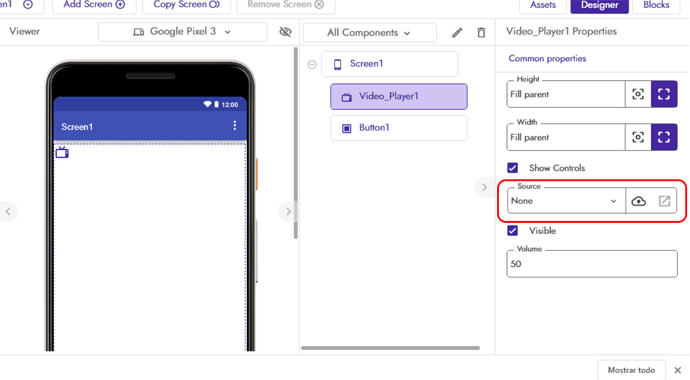Viewport: 690px width, 380px height.
Task: Select Screen1 in the component tree
Action: [x=389, y=64]
